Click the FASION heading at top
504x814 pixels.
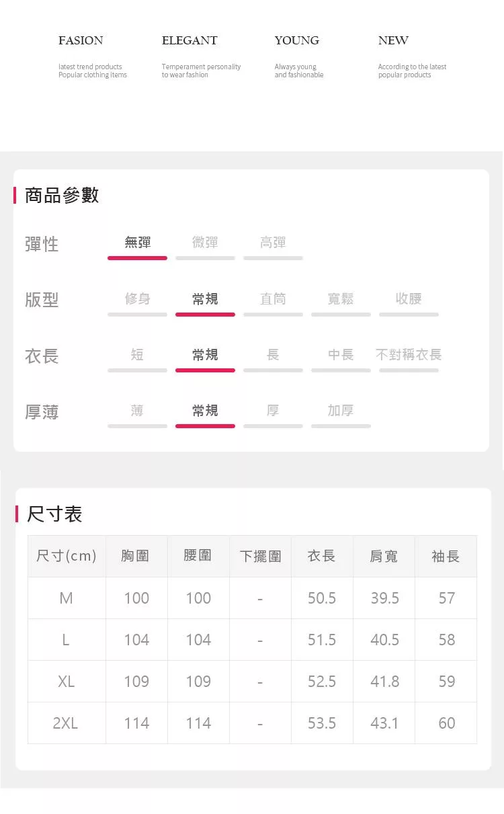tap(81, 40)
